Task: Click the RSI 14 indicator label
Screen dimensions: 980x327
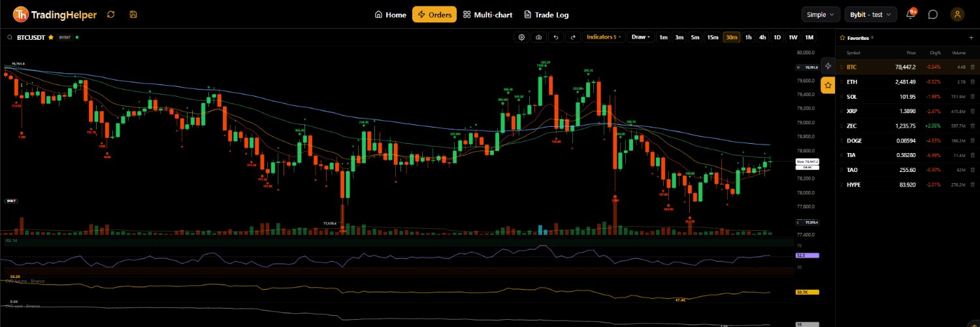Action: [x=11, y=241]
